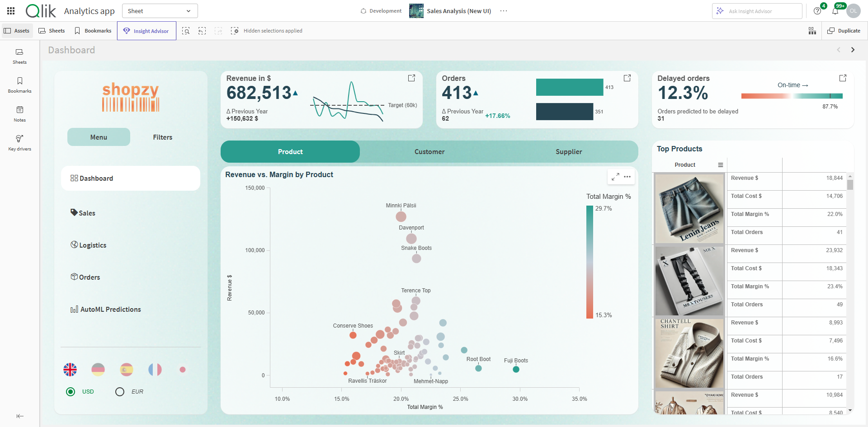The image size is (868, 427).
Task: Click the Mr X Trousers product thumbnail
Action: click(689, 281)
